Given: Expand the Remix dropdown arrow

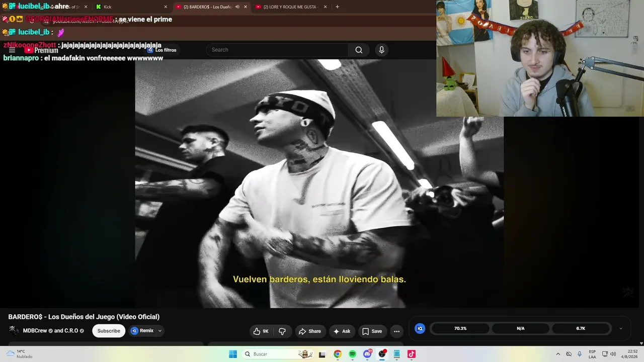Looking at the screenshot, I should coord(160,331).
